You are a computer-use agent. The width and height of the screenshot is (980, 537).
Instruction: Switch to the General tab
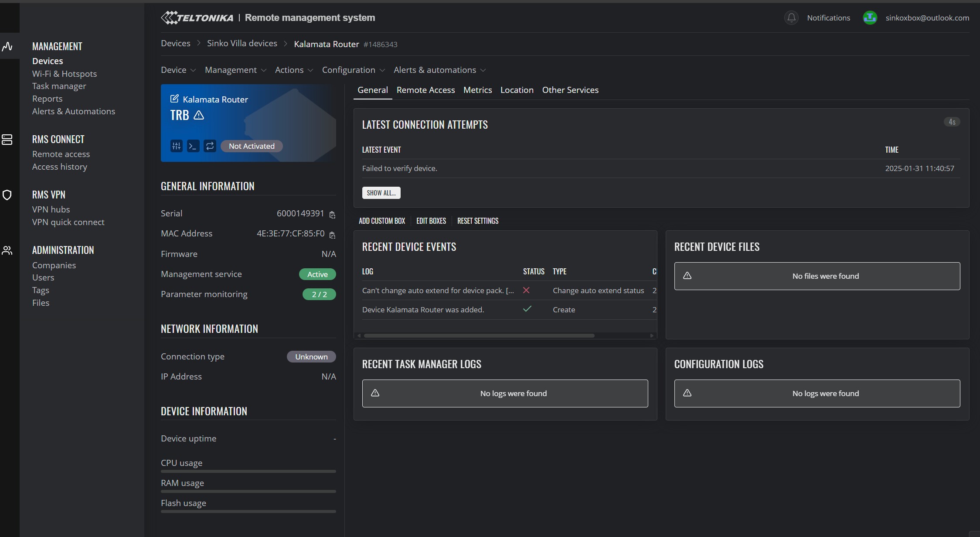click(x=373, y=90)
